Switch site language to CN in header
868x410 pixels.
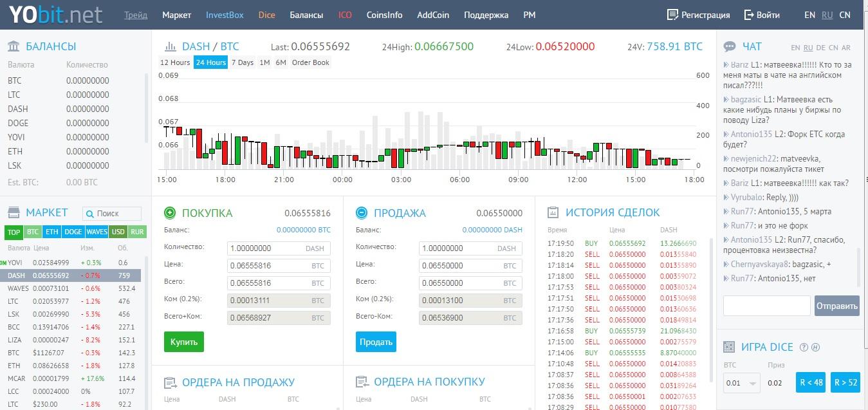[x=845, y=15]
